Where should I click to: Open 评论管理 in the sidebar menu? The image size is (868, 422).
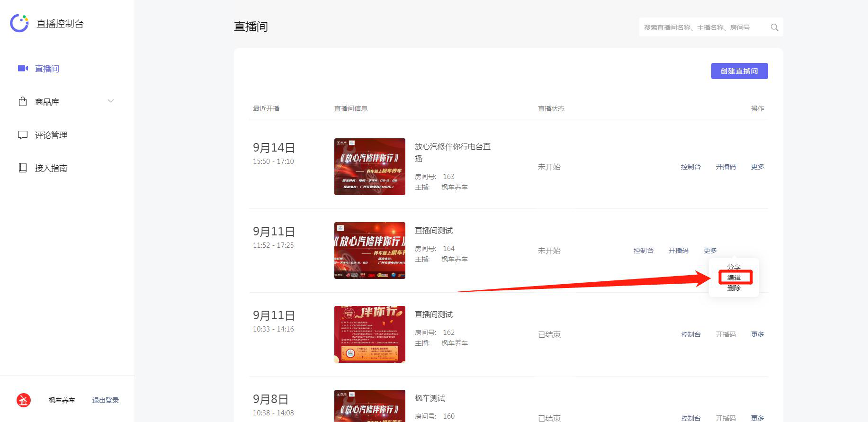coord(51,135)
